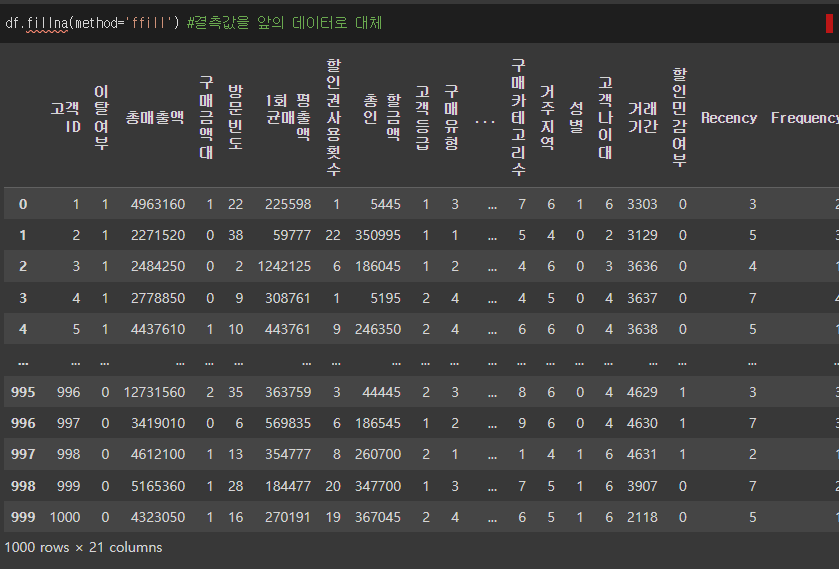839x569 pixels.
Task: Click the average sales cell 354777
Action: 288,454
